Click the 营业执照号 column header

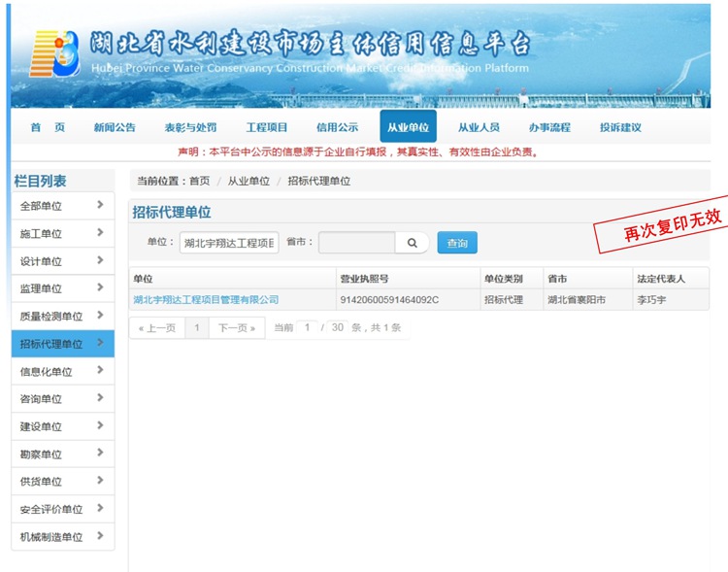tap(408, 279)
